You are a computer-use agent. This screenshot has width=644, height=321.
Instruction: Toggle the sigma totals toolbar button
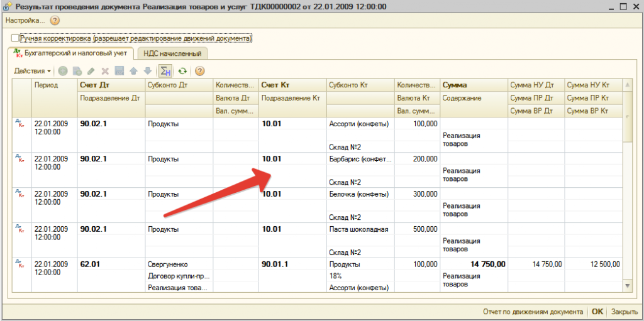point(165,71)
